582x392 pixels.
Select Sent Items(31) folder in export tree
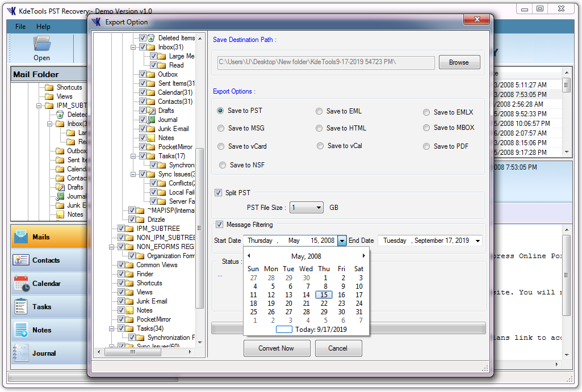[x=177, y=83]
